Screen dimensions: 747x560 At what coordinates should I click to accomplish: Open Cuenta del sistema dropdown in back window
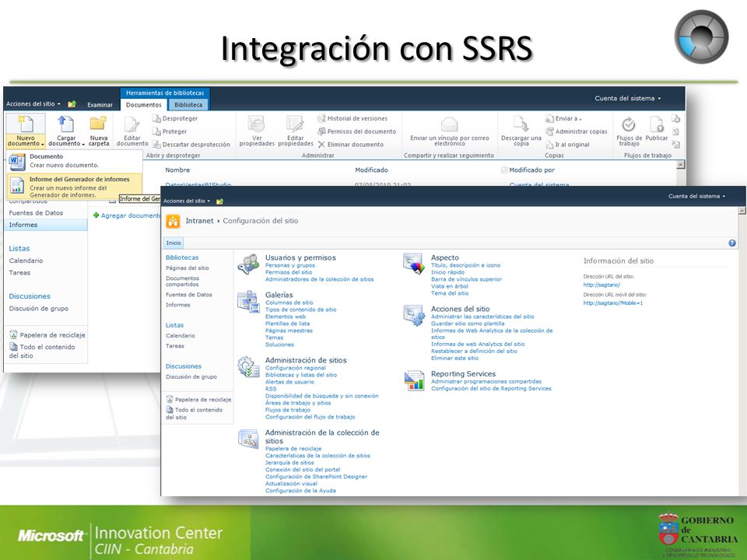(x=627, y=98)
